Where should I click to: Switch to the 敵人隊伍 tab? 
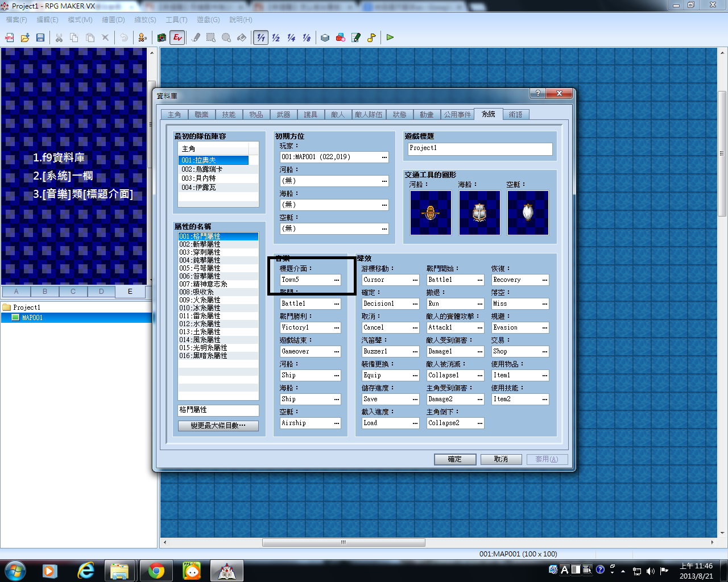pos(369,115)
